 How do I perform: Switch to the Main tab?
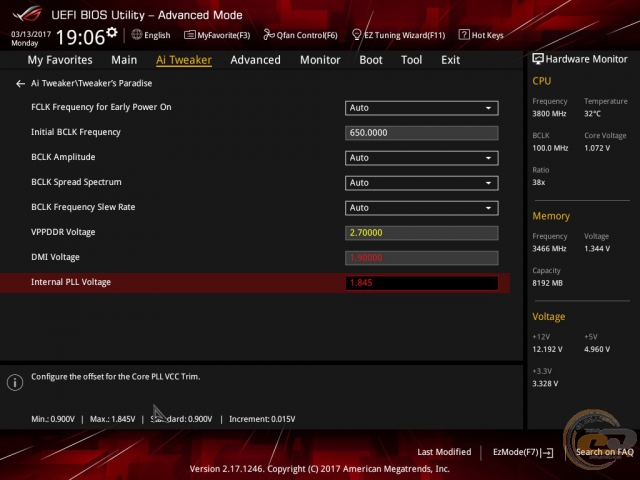(x=124, y=60)
